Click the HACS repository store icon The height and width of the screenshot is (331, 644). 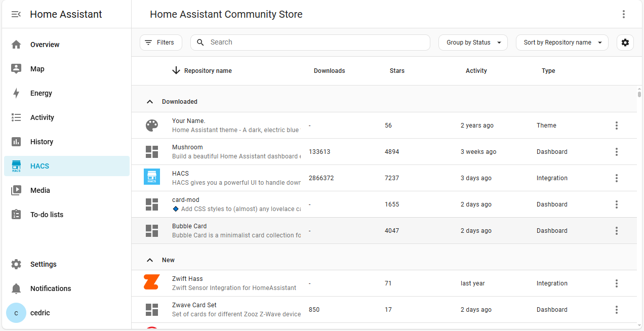pyautogui.click(x=151, y=178)
